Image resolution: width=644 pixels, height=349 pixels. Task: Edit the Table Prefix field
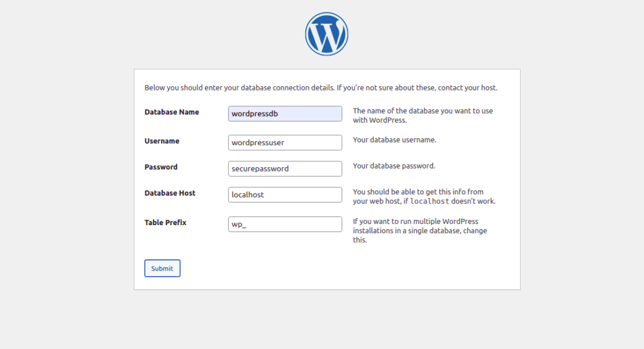coord(285,224)
